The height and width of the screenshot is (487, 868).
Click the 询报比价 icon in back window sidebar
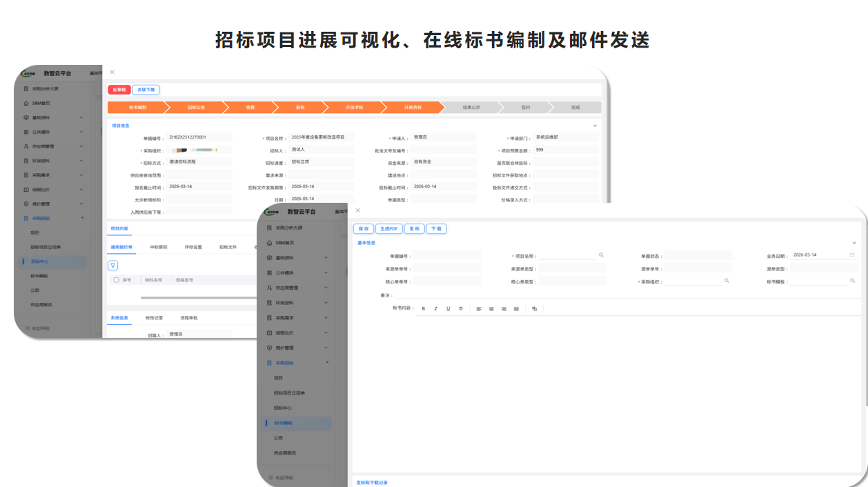26,189
